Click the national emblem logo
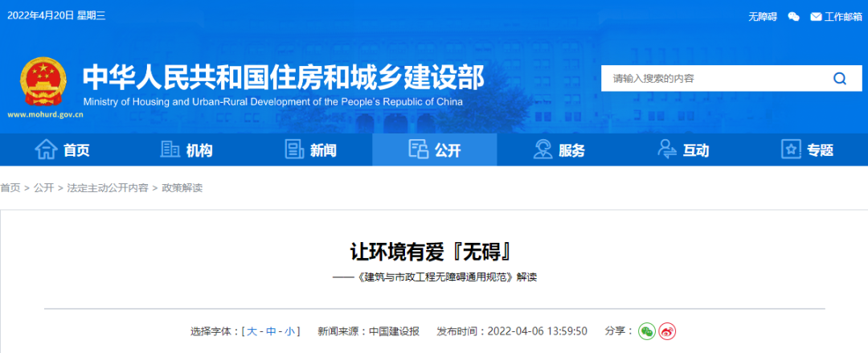Screen dimensions: 868x353 43,82
